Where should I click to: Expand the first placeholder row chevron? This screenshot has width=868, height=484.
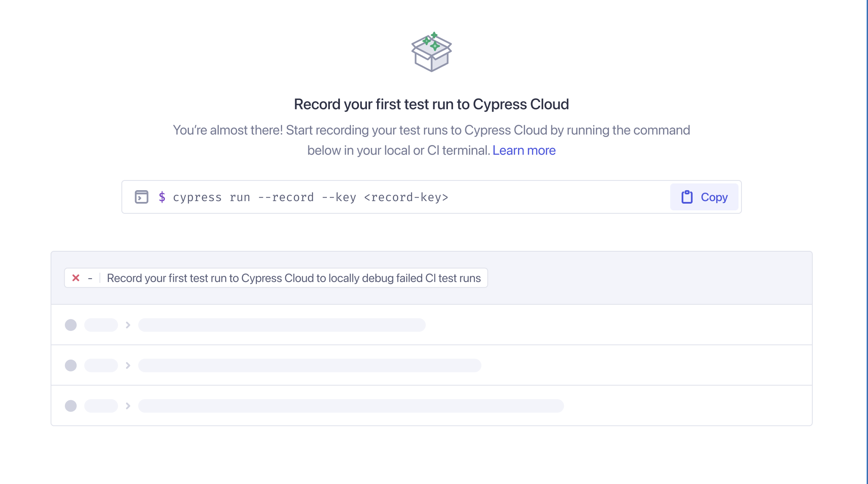[128, 325]
